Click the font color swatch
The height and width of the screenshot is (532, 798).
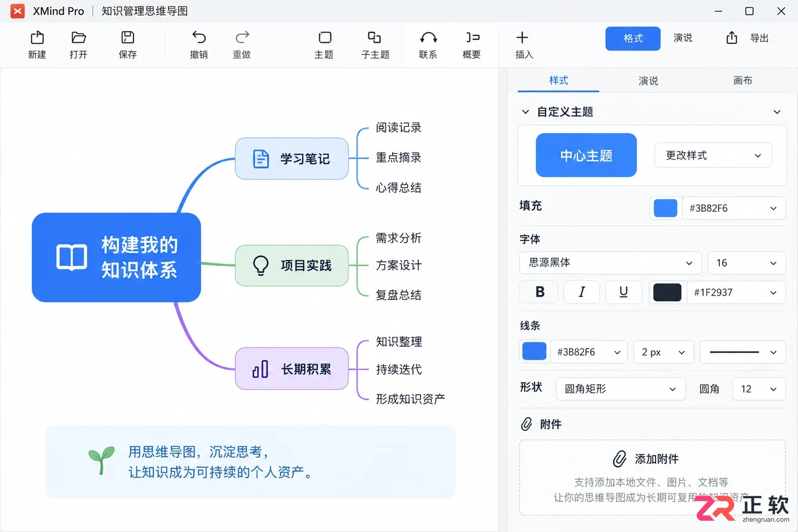[667, 292]
